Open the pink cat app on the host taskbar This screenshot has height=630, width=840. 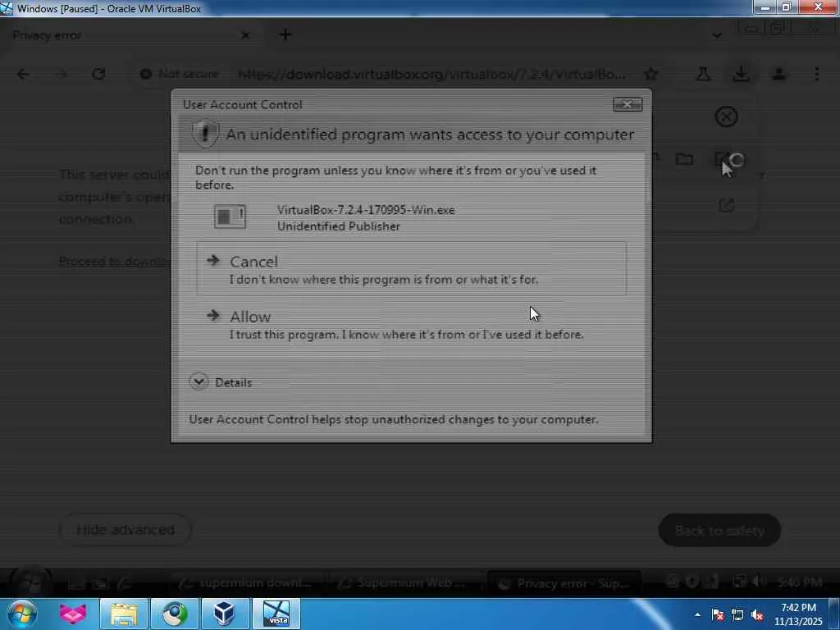73,614
